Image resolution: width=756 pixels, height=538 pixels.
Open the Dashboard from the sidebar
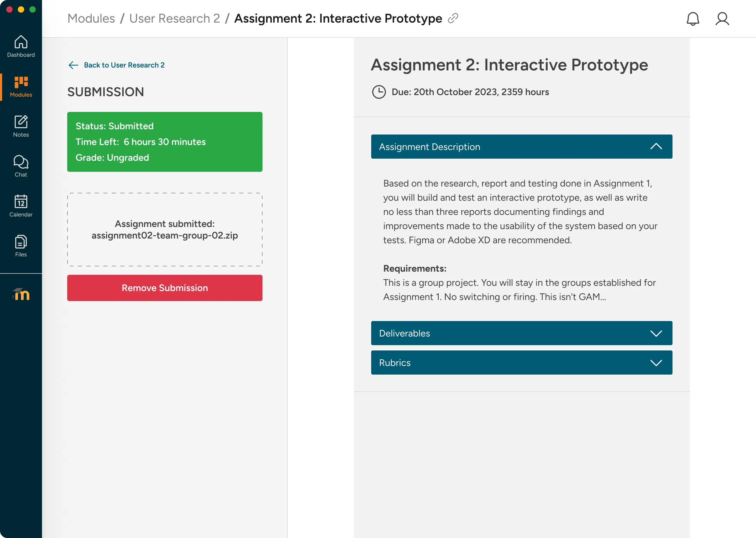tap(21, 46)
